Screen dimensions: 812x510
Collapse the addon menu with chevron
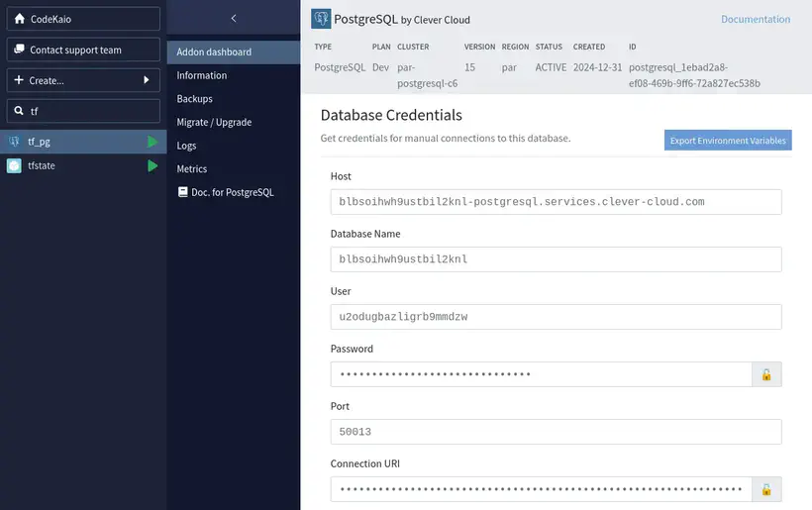click(233, 19)
